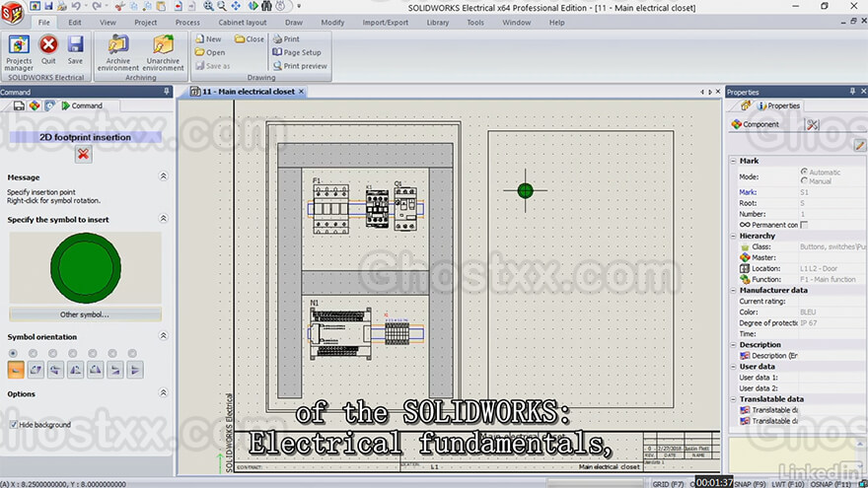Cancel 2D footprint insertion with red X

tap(83, 155)
